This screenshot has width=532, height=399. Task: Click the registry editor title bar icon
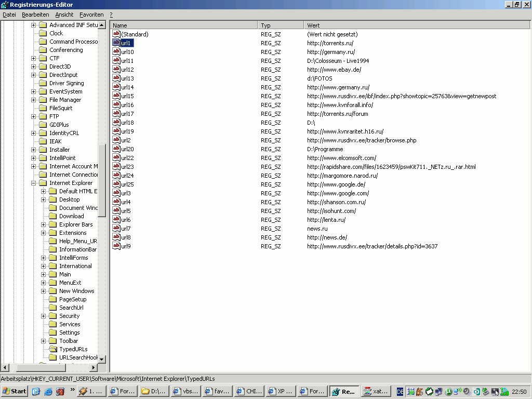tap(4, 5)
